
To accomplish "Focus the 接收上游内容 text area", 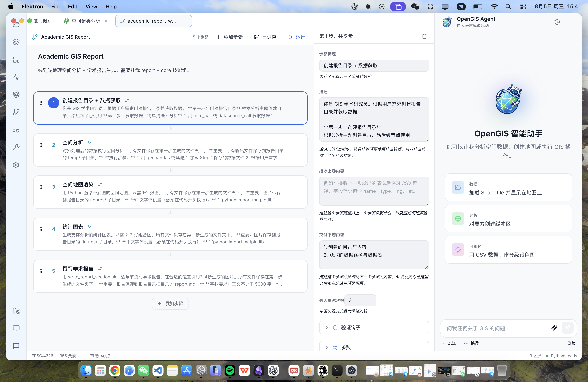I will [374, 191].
